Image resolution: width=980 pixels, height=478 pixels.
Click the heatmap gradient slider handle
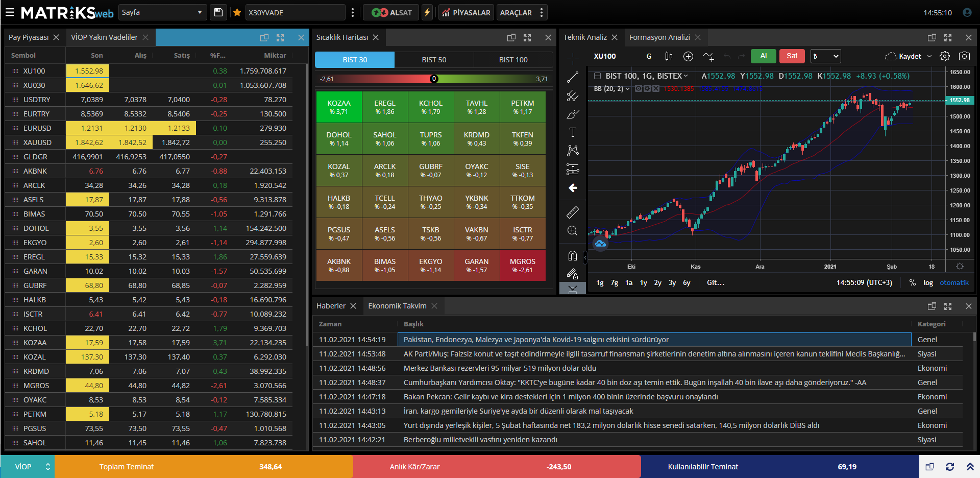click(434, 79)
